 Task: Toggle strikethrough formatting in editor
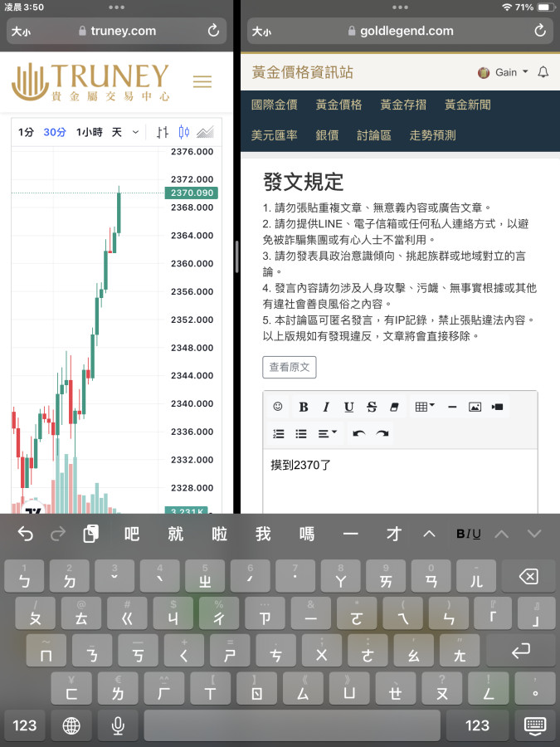coord(372,407)
